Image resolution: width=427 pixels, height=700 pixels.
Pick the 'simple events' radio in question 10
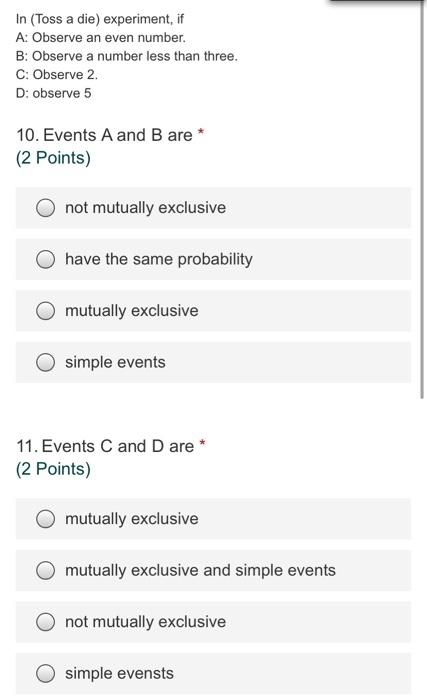click(x=46, y=362)
